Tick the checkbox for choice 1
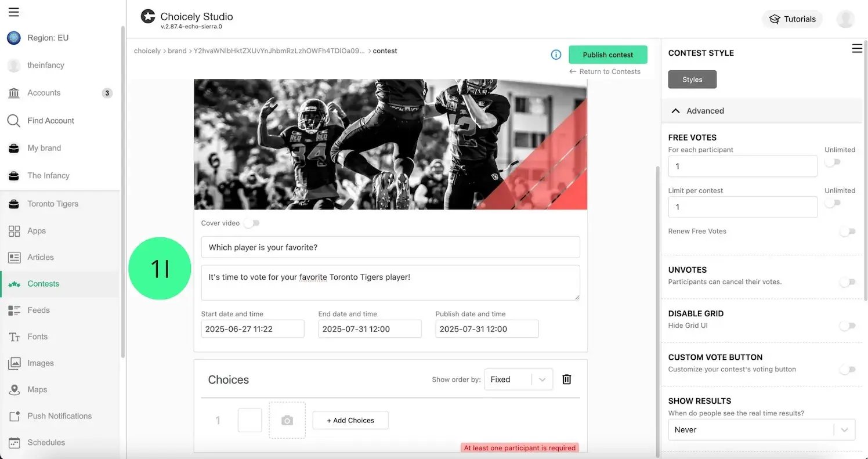This screenshot has width=868, height=459. click(250, 420)
